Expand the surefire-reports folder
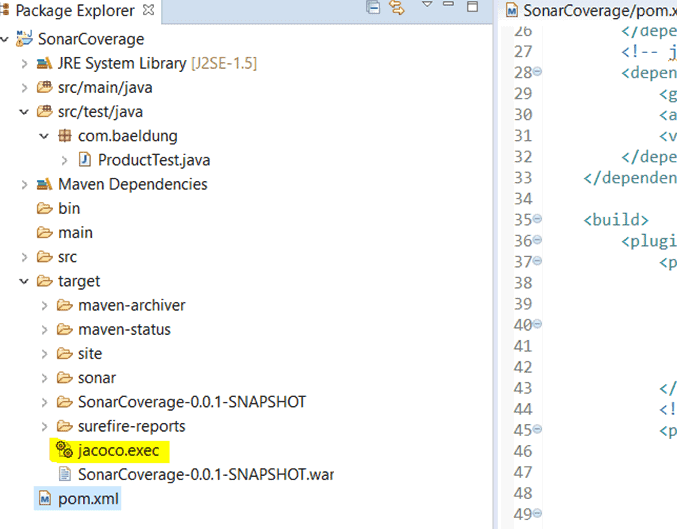This screenshot has width=677, height=529. pyautogui.click(x=44, y=426)
